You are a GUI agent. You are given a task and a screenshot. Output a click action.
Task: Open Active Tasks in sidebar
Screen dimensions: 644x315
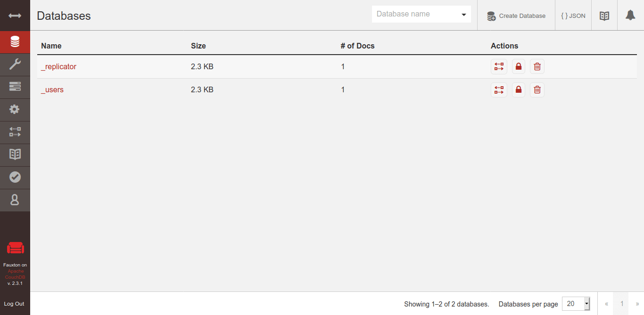pos(15,87)
